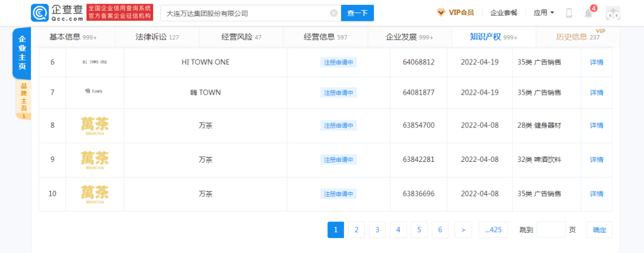Expand the 应用 dropdown menu
The height and width of the screenshot is (253, 644).
point(543,13)
